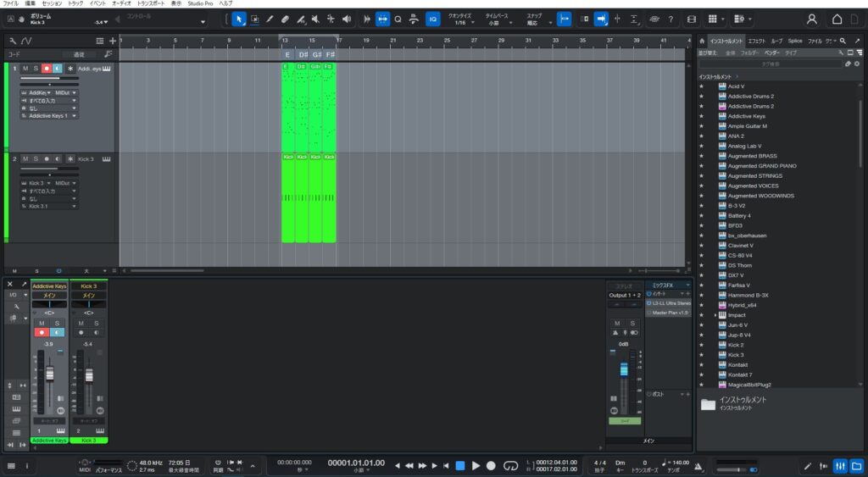868x477 pixels.
Task: Click the browser Home icon
Action: 702,41
